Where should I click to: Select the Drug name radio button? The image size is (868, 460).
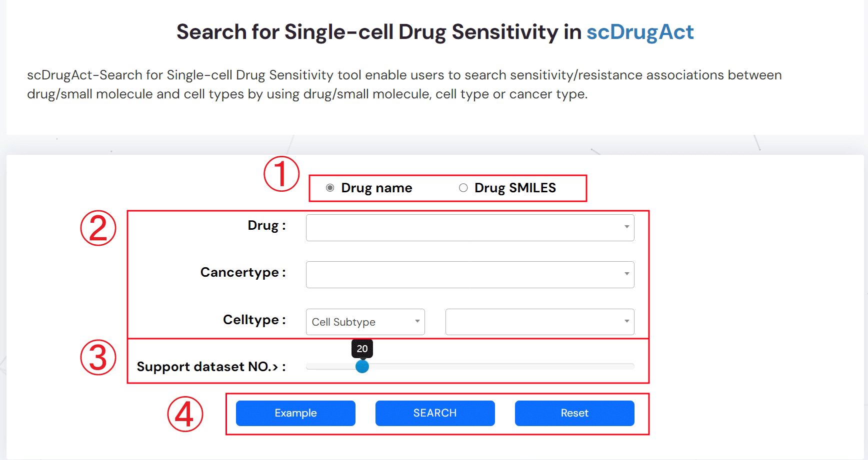[330, 188]
